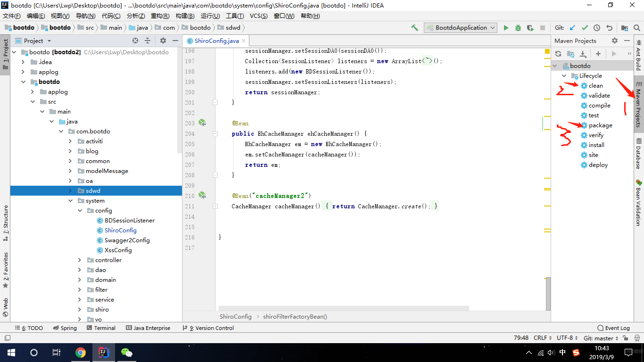Open the Git master branch selector
The image size is (644, 362).
click(x=601, y=338)
